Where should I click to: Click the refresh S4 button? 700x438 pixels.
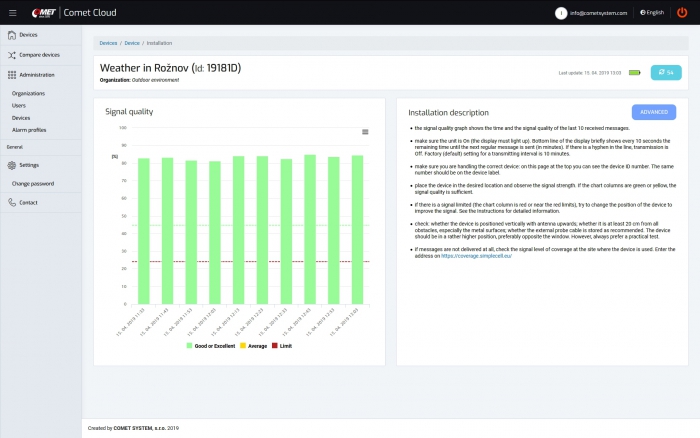(665, 72)
